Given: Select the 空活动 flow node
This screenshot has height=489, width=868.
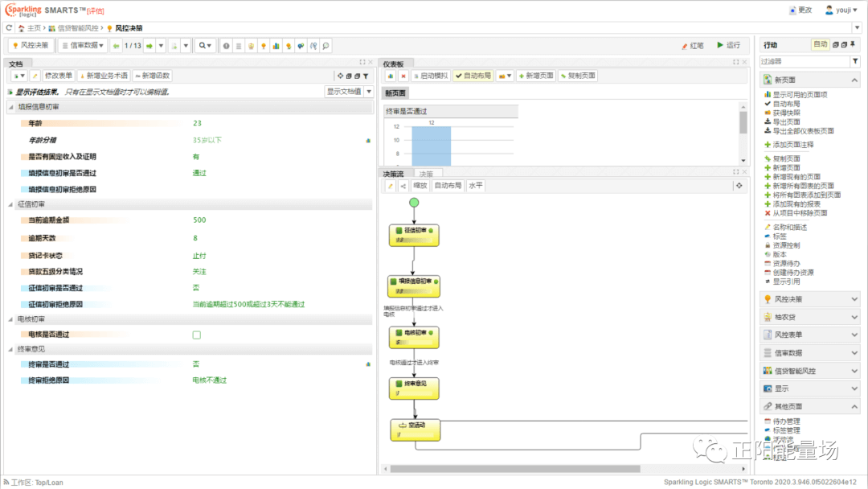Looking at the screenshot, I should [416, 429].
